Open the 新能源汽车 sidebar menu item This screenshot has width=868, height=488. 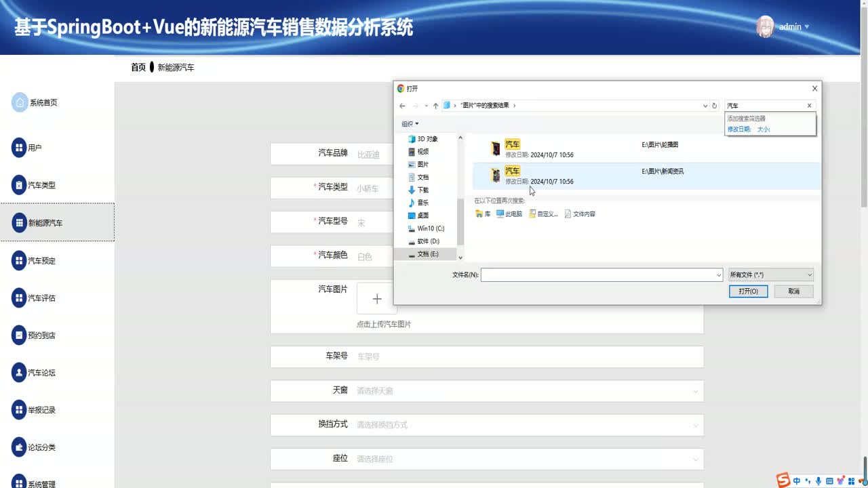pos(57,222)
